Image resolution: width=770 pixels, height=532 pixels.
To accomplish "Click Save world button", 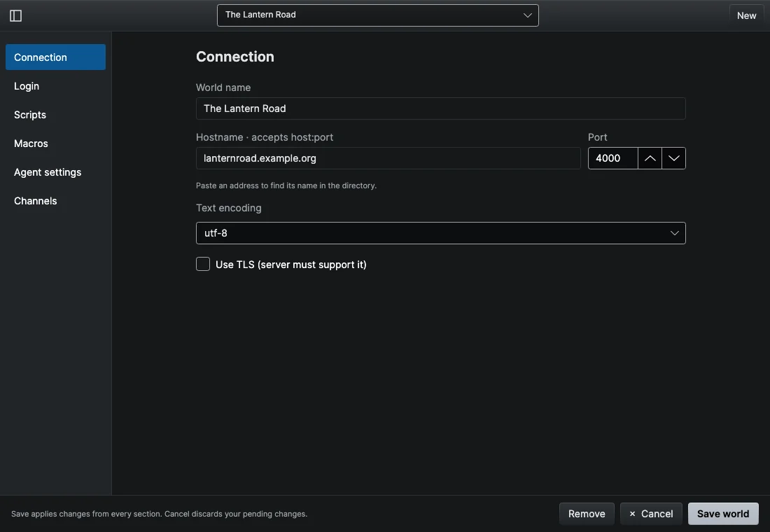I will [x=723, y=514].
